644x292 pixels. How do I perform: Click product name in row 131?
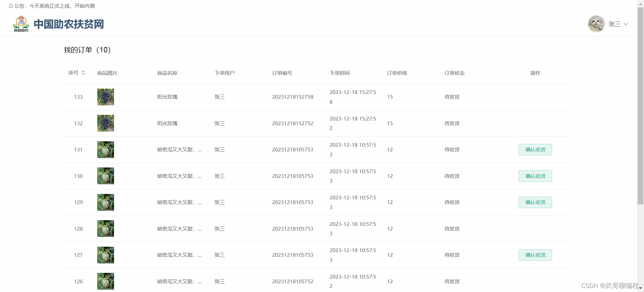(x=179, y=150)
